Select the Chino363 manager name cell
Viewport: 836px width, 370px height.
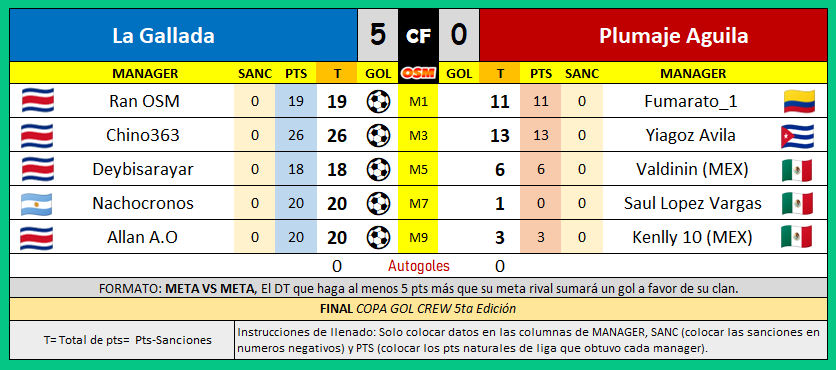click(143, 135)
